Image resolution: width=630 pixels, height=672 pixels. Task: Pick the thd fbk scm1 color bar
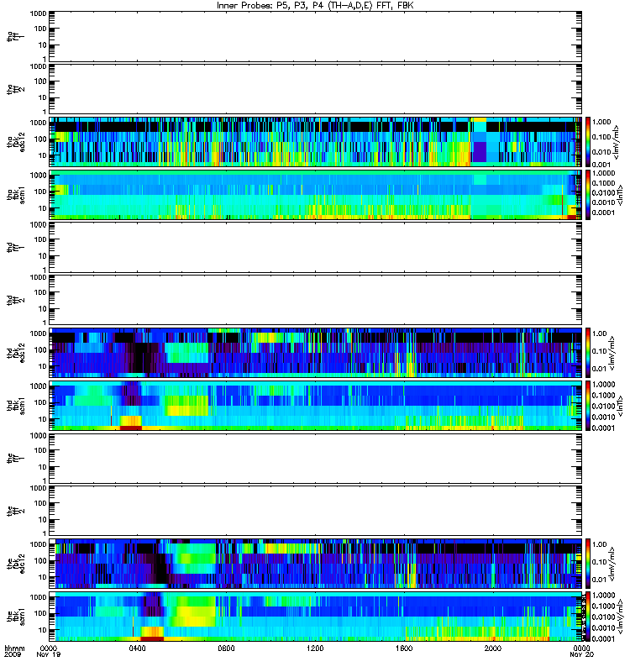click(x=588, y=406)
